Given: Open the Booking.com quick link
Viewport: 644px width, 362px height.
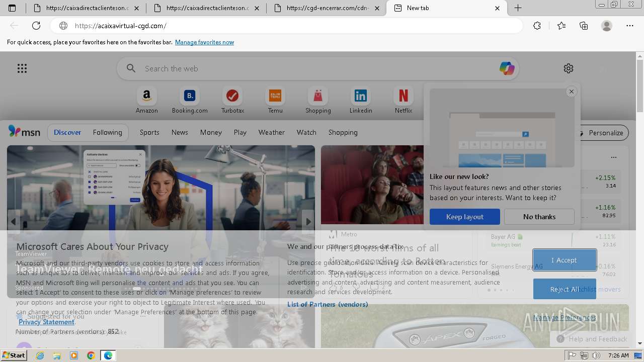Looking at the screenshot, I should pyautogui.click(x=190, y=100).
